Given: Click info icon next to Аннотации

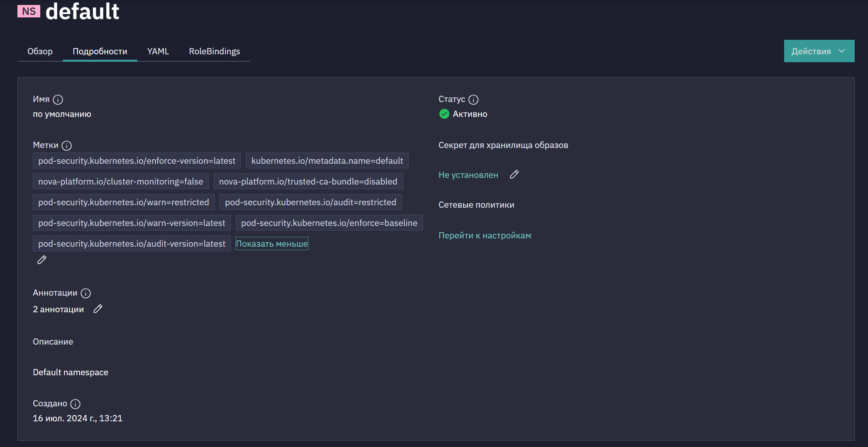Looking at the screenshot, I should [x=86, y=293].
